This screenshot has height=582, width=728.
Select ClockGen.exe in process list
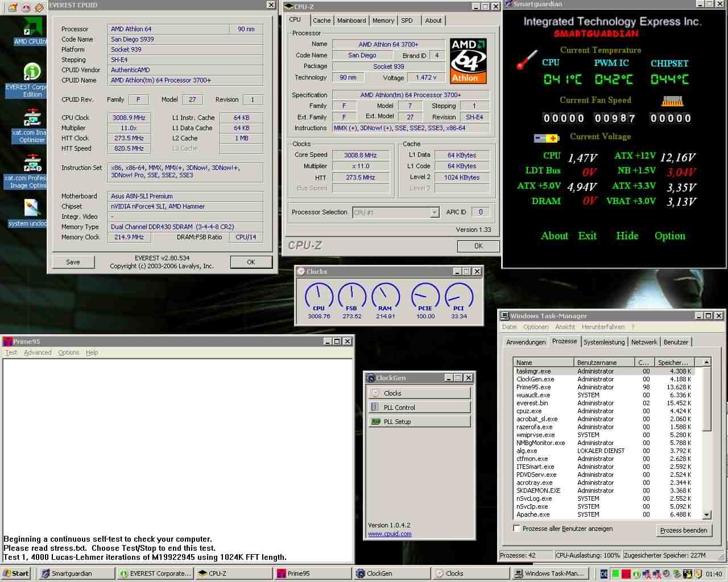pyautogui.click(x=604, y=379)
